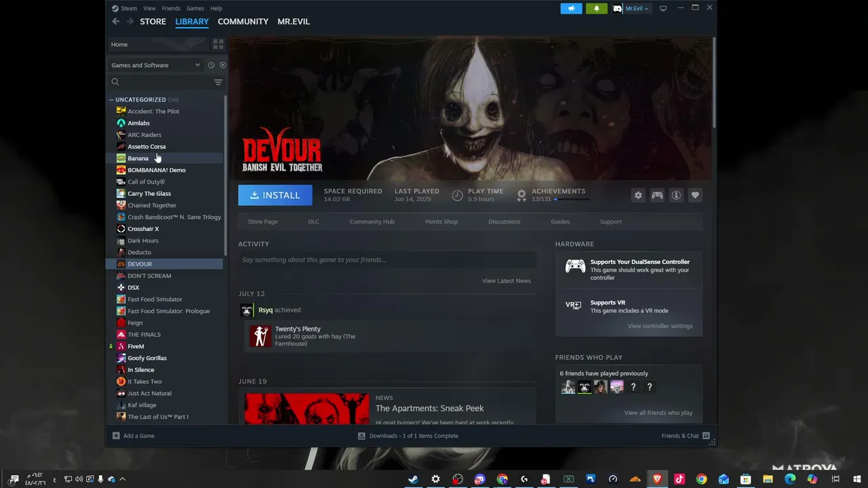Open File Explorer in the taskbar
This screenshot has width=868, height=488.
(768, 479)
